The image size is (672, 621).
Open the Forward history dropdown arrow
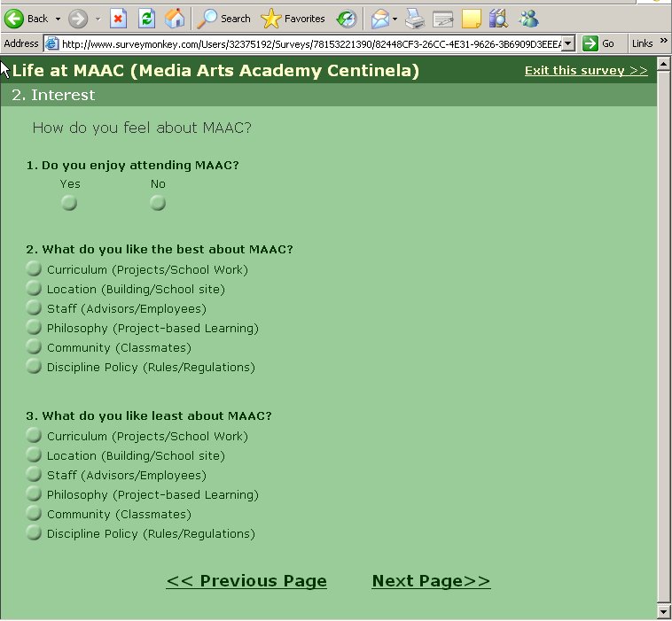(98, 19)
